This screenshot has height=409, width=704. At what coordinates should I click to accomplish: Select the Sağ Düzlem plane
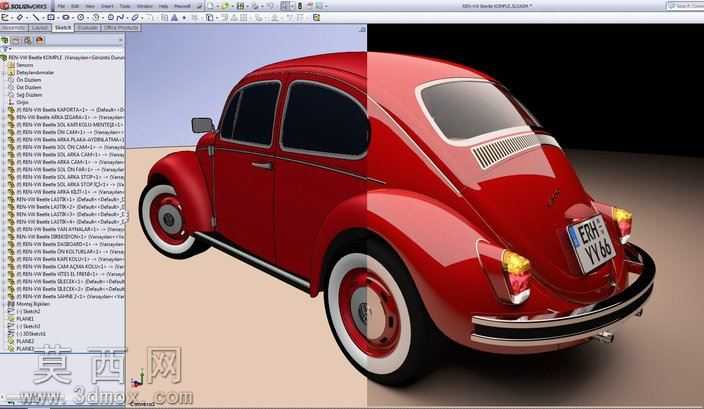29,95
